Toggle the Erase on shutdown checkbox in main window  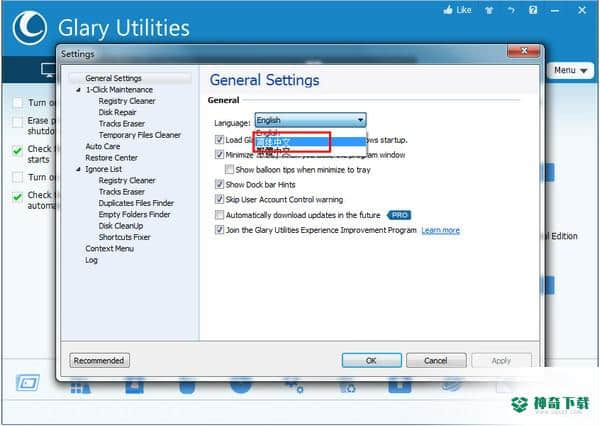(17, 122)
